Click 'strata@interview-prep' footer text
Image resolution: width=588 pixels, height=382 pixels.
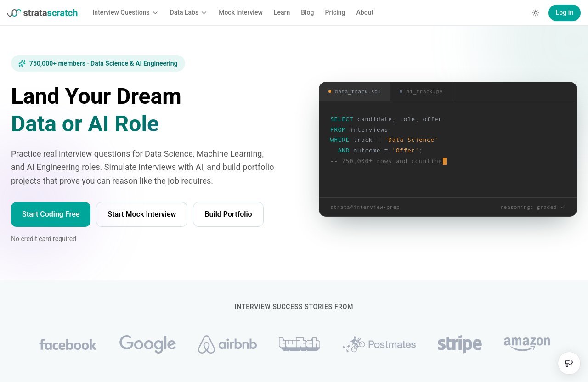tap(365, 207)
